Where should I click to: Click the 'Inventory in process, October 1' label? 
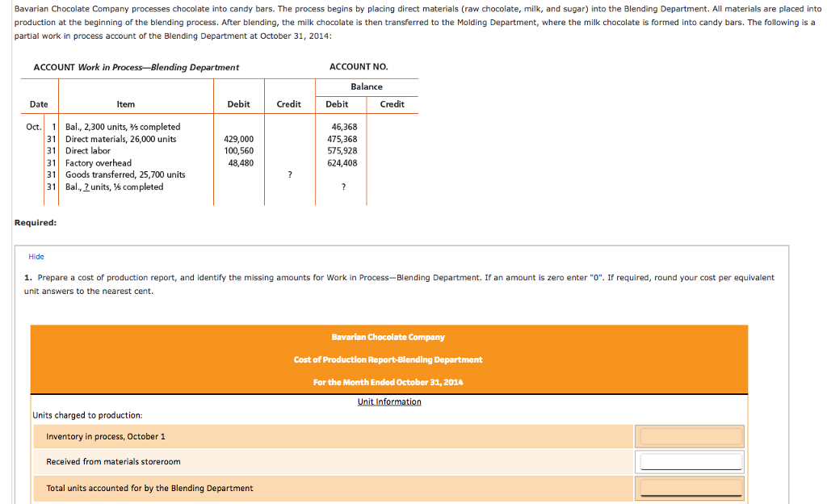coord(106,437)
